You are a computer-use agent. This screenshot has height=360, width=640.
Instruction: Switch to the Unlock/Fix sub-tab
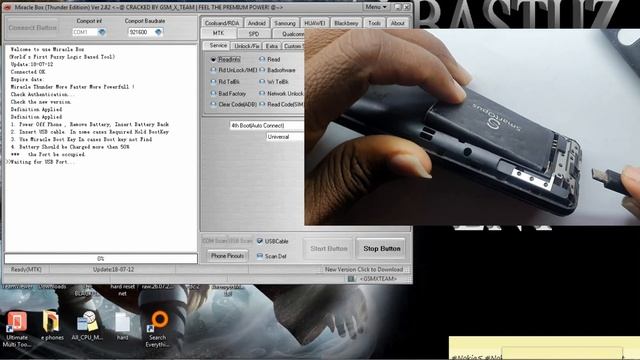[x=247, y=46]
